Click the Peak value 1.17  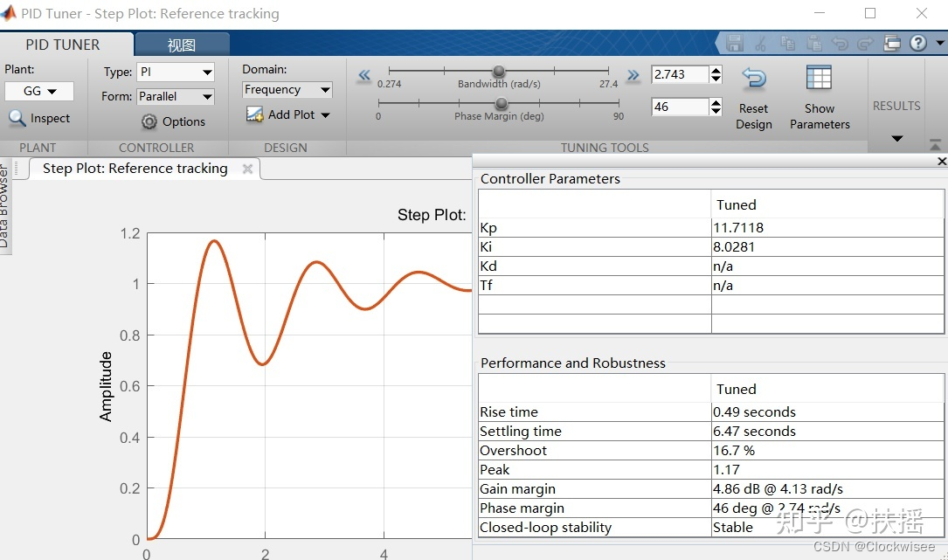point(827,470)
